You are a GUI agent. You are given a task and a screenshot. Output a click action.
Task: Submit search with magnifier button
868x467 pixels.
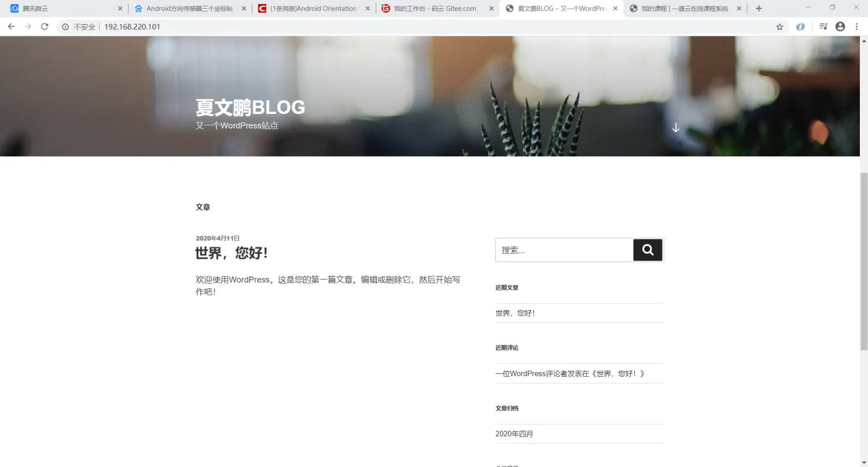(x=648, y=250)
